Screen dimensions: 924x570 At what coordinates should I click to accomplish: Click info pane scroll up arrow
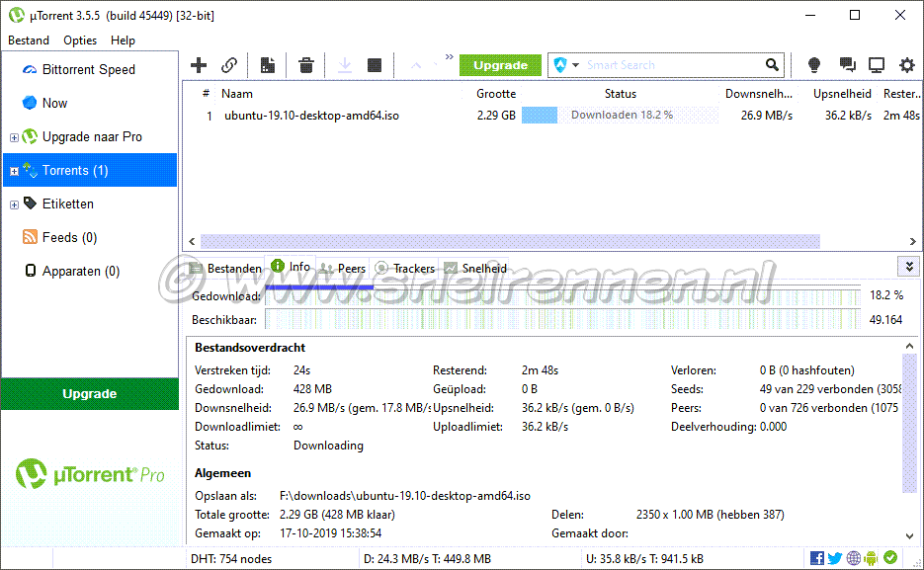(909, 346)
